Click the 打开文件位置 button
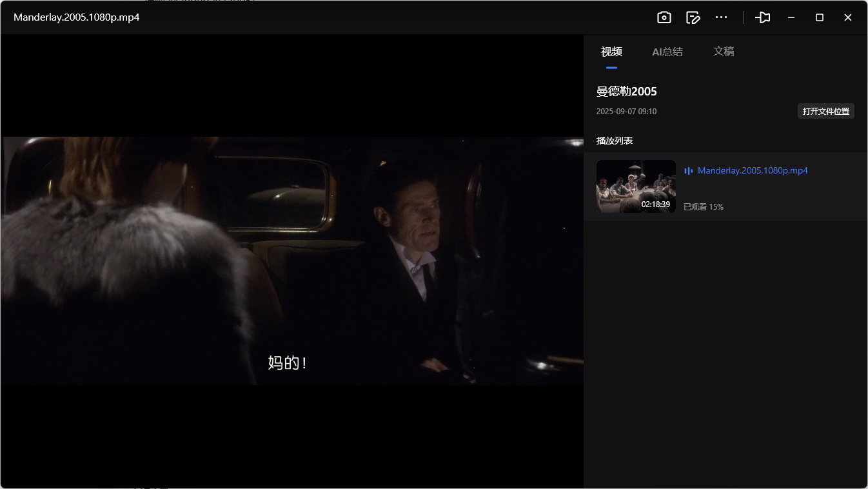868x489 pixels. (x=826, y=111)
